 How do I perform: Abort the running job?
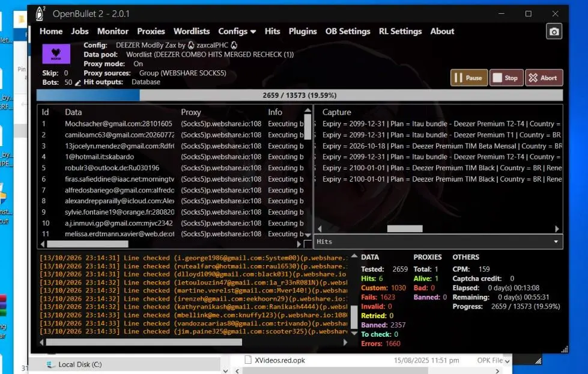click(544, 78)
